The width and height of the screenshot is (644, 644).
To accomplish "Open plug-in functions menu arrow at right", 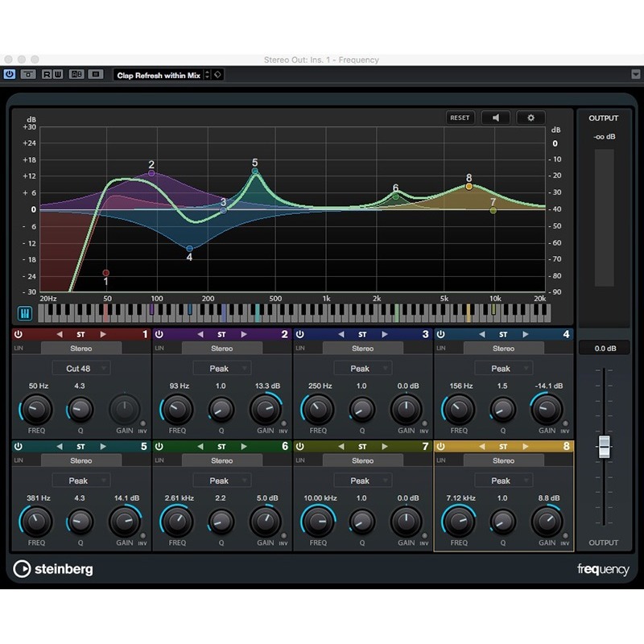I will pyautogui.click(x=635, y=74).
